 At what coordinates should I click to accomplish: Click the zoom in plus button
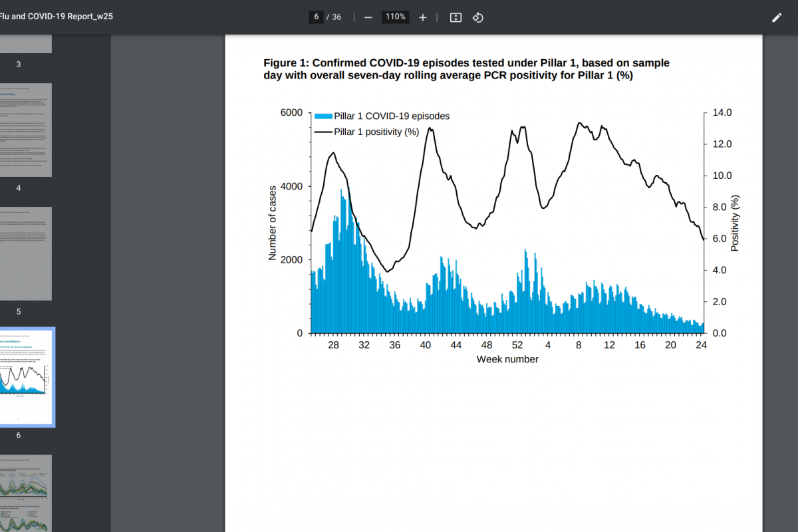pyautogui.click(x=422, y=17)
